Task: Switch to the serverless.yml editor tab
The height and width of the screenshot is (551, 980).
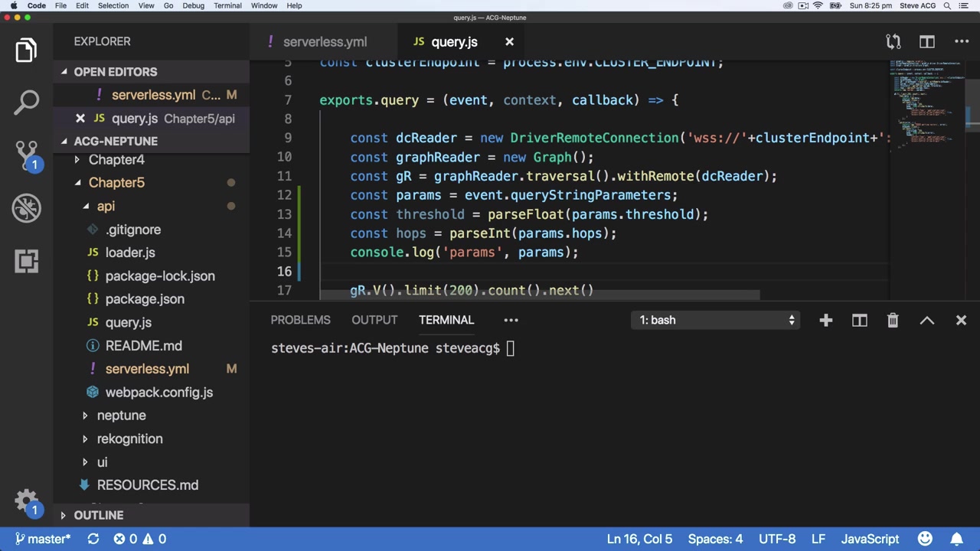Action: pos(325,42)
